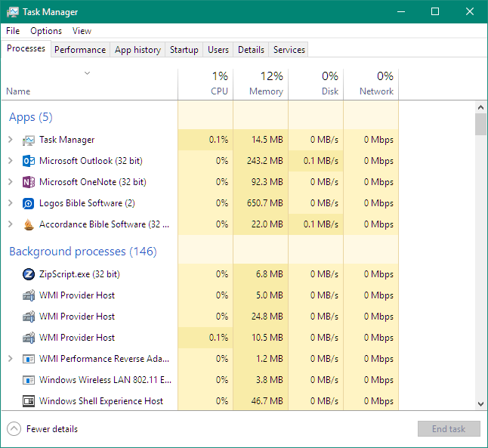This screenshot has width=488, height=448.
Task: Click the Logos Bible Software icon
Action: (x=29, y=203)
